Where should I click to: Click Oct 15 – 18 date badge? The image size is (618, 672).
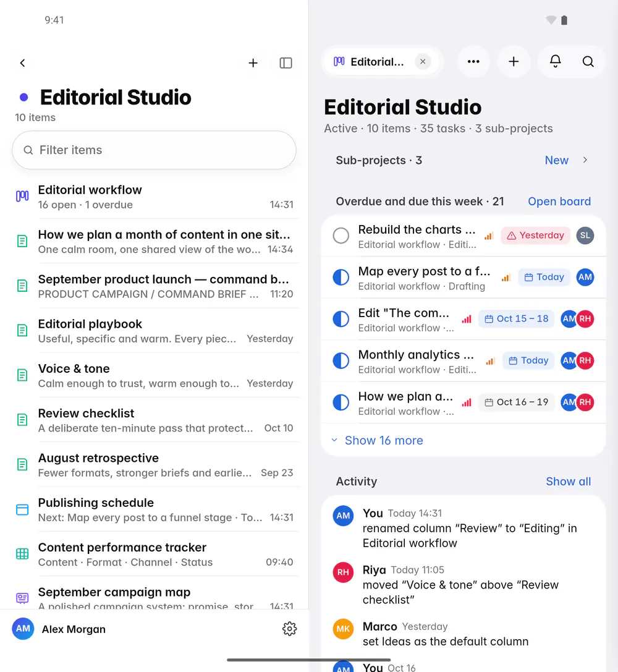point(516,319)
